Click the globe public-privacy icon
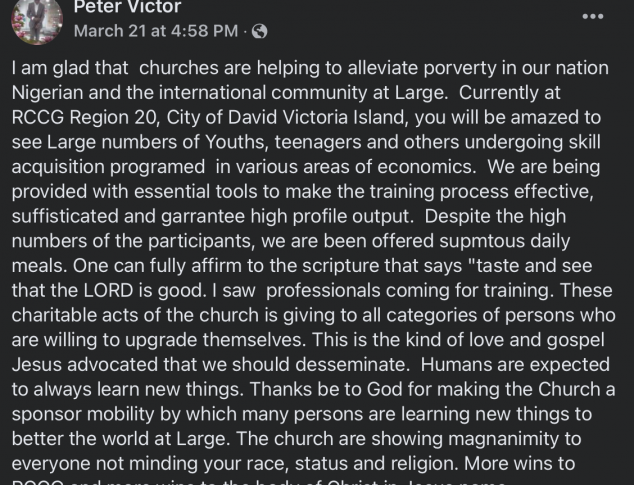Screen dimensions: 634x485 [259, 31]
